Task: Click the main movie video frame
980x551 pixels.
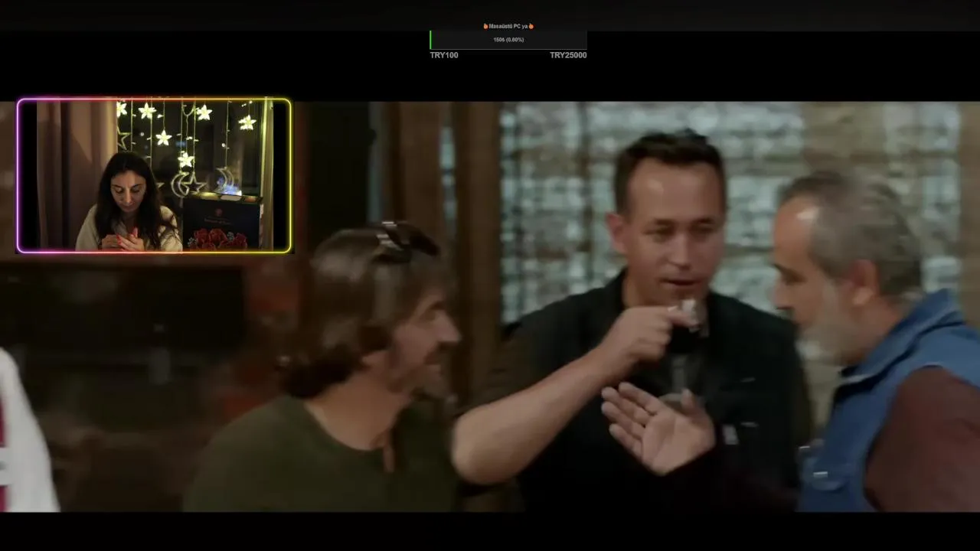Action: (490, 306)
